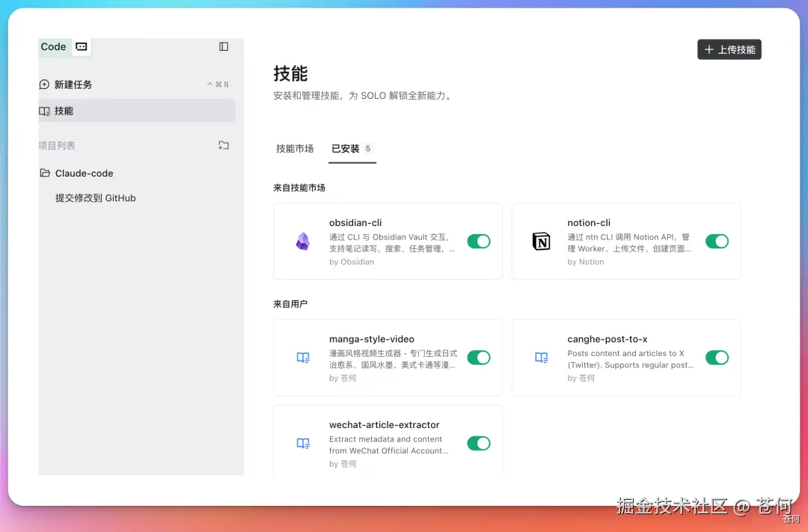The image size is (808, 532).
Task: Disable the manga-style-video skill toggle
Action: [479, 358]
